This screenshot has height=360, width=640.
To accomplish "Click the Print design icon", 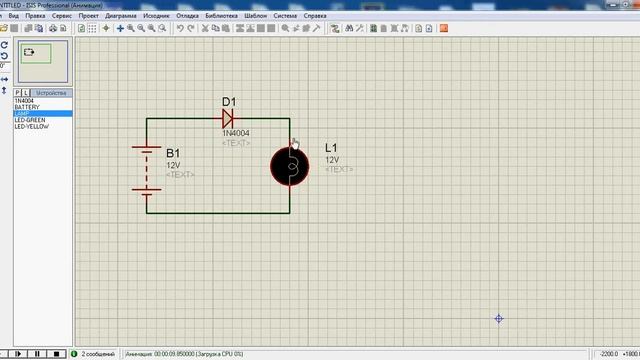I will (x=53, y=28).
